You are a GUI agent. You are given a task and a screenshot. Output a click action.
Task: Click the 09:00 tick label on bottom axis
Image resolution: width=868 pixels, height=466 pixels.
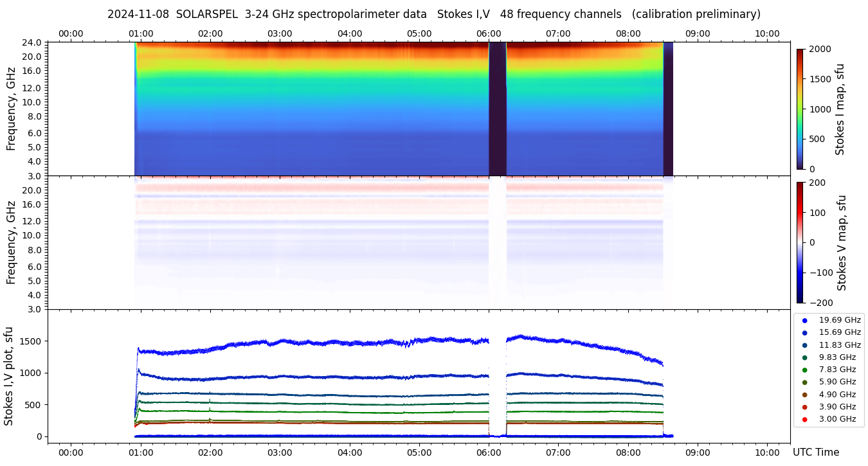pyautogui.click(x=698, y=452)
